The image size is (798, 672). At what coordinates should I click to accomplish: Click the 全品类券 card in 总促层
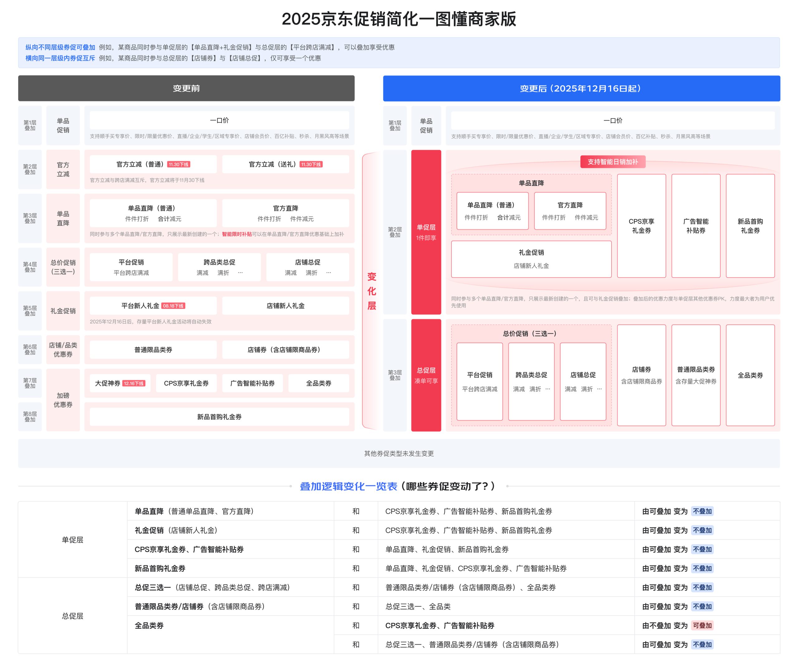coord(750,375)
